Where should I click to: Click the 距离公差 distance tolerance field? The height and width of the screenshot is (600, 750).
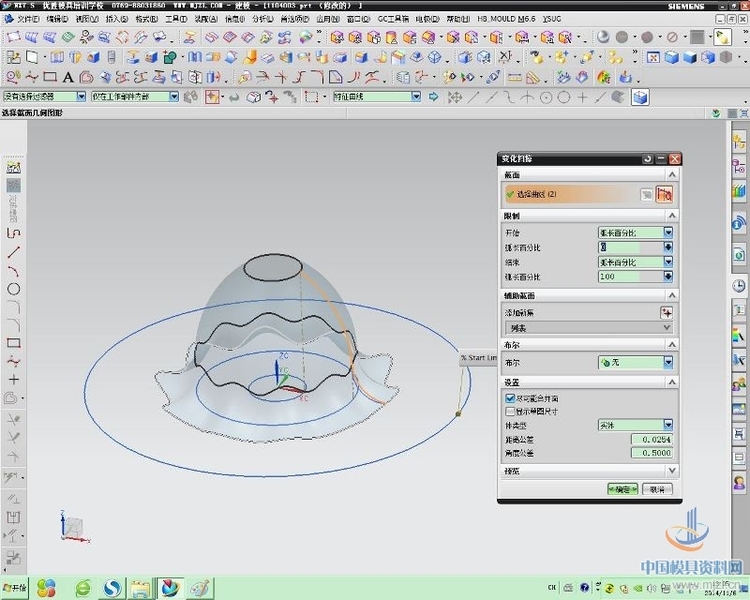(651, 439)
